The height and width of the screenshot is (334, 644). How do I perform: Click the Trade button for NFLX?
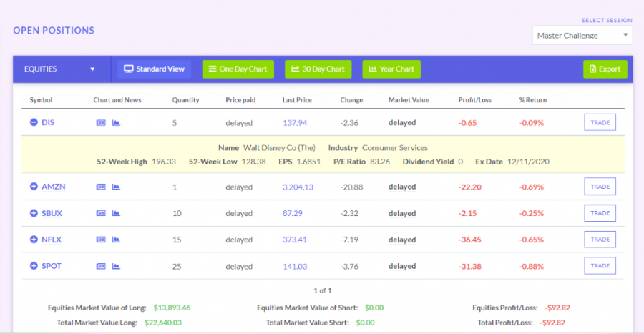tap(600, 240)
